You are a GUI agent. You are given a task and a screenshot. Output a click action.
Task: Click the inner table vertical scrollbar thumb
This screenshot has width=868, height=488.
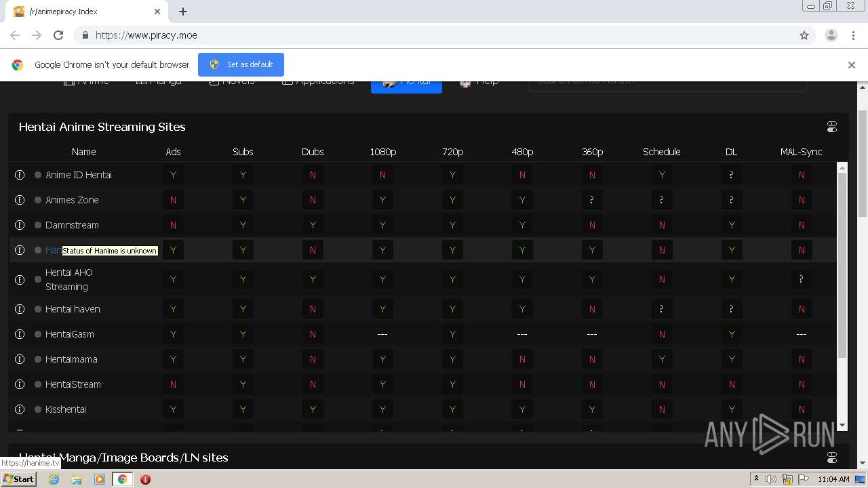tap(842, 264)
